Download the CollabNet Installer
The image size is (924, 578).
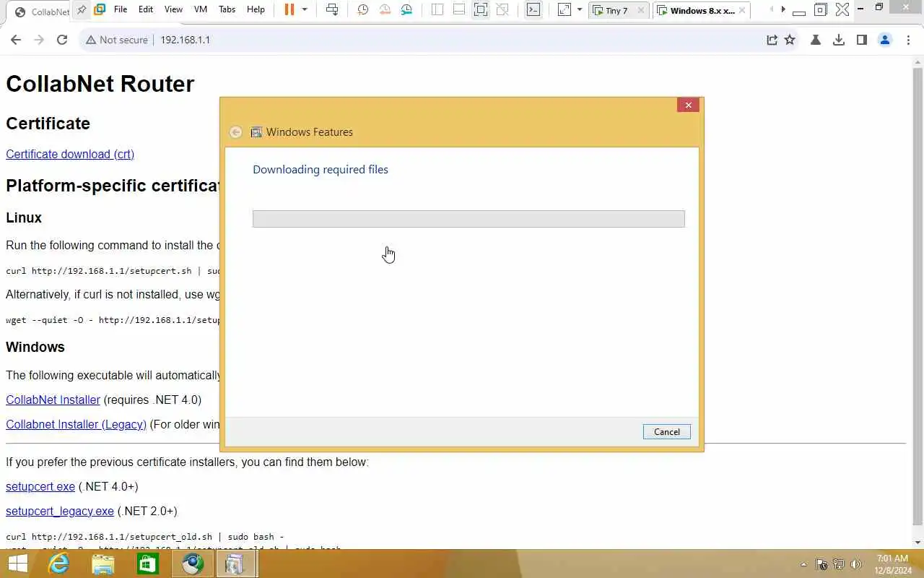click(x=53, y=400)
